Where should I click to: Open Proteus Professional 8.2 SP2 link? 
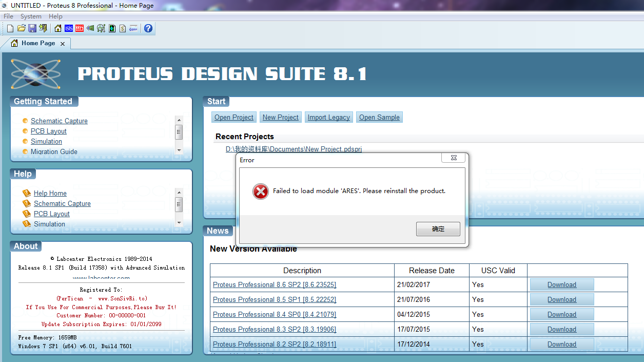[x=275, y=344]
